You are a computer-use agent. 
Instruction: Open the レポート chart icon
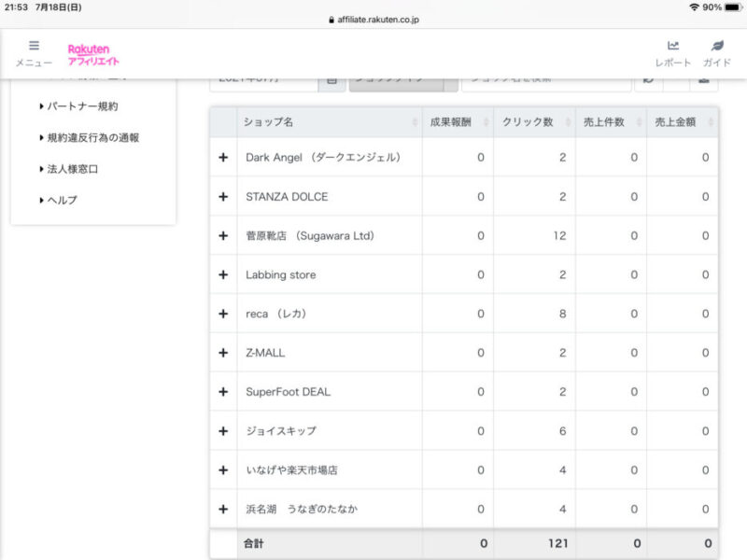tap(672, 46)
